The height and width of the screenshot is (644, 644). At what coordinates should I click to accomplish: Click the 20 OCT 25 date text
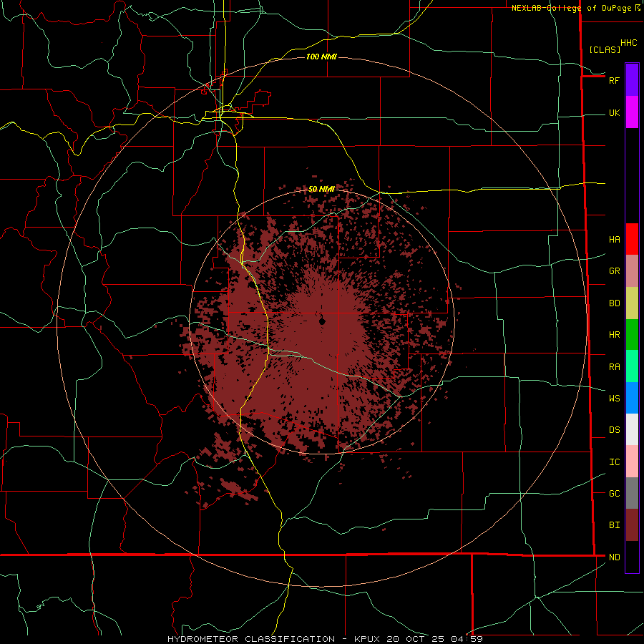pyautogui.click(x=416, y=639)
